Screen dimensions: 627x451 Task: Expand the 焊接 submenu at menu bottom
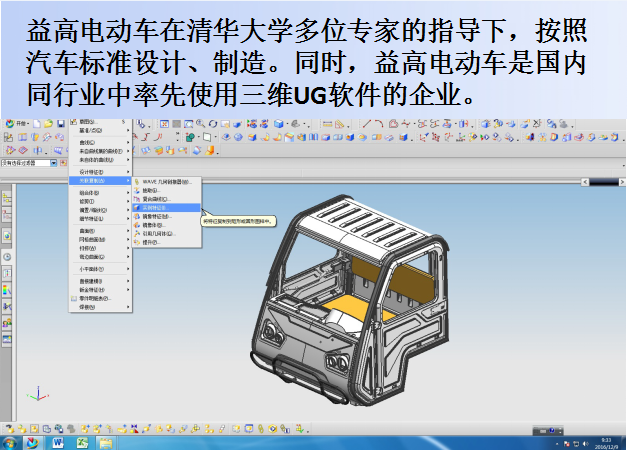pos(100,307)
